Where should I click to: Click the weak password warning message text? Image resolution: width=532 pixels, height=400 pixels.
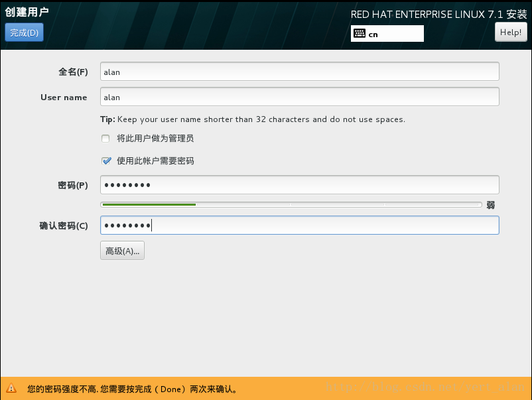(132, 389)
